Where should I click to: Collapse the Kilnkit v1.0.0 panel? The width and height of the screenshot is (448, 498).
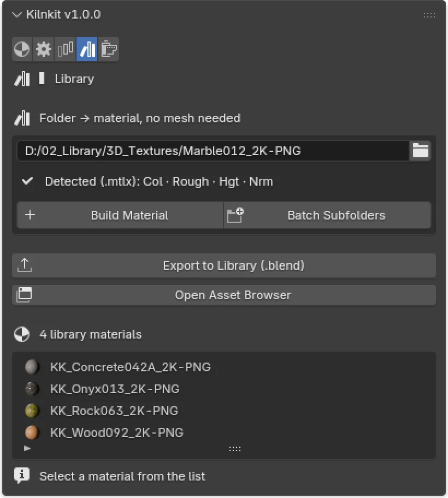[16, 15]
